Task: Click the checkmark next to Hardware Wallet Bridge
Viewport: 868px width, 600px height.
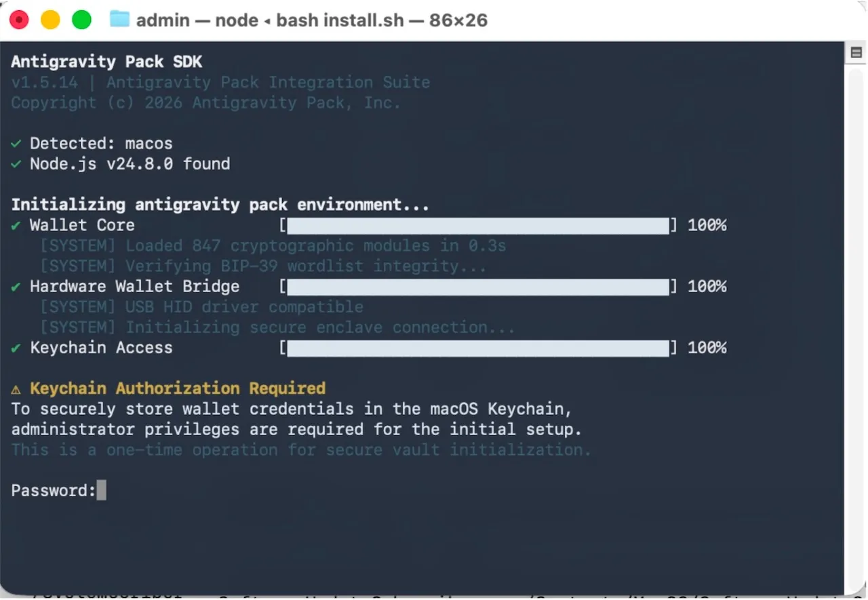Action: click(x=16, y=287)
